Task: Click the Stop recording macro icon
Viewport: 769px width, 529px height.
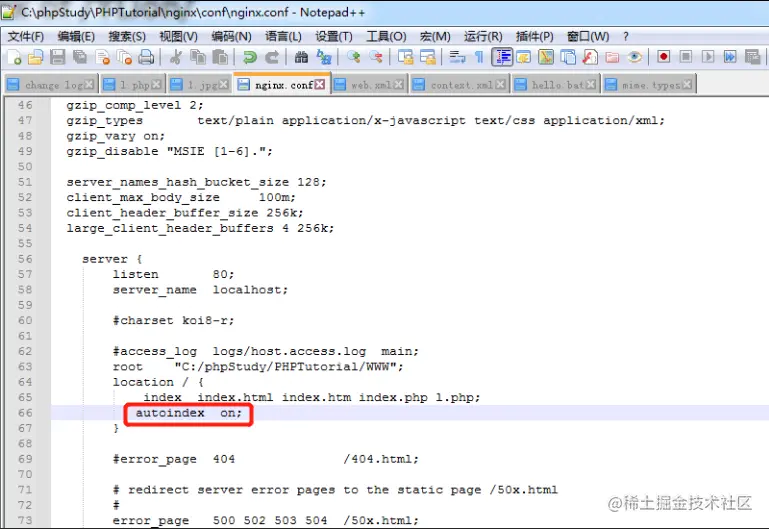Action: click(x=686, y=57)
